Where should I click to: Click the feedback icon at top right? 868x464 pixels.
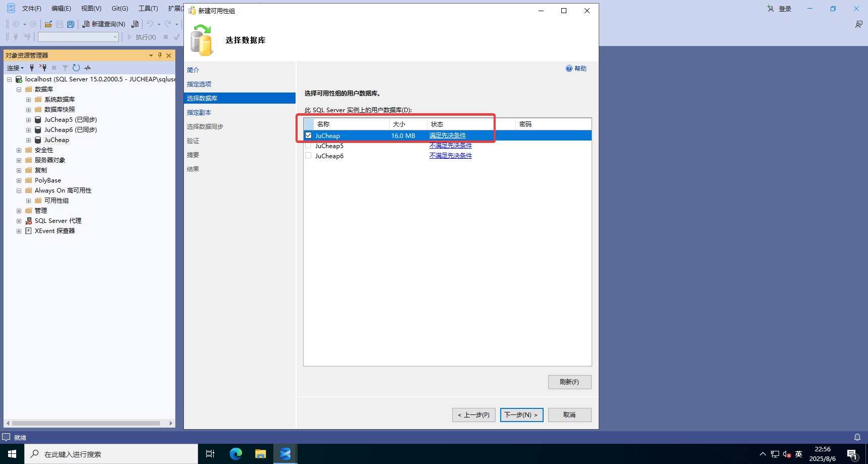tap(859, 24)
